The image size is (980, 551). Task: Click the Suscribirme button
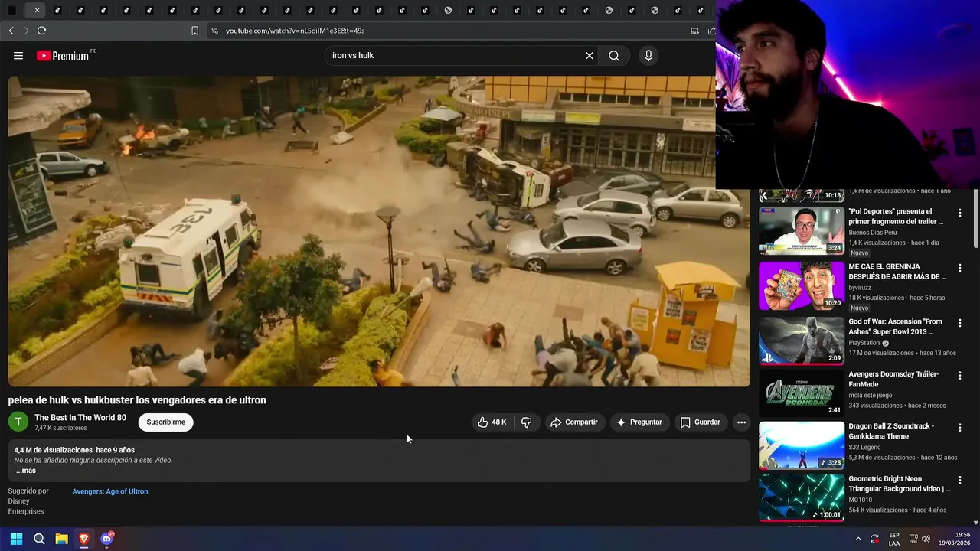pos(166,422)
